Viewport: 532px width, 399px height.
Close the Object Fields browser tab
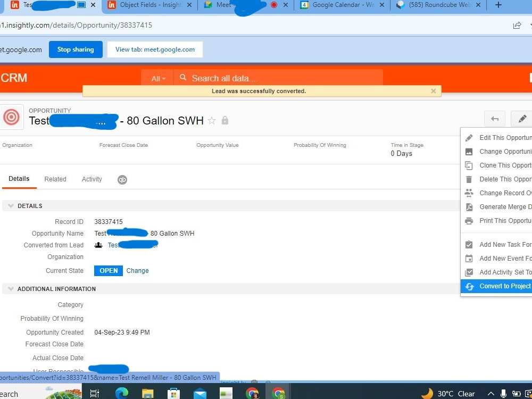coord(189,5)
